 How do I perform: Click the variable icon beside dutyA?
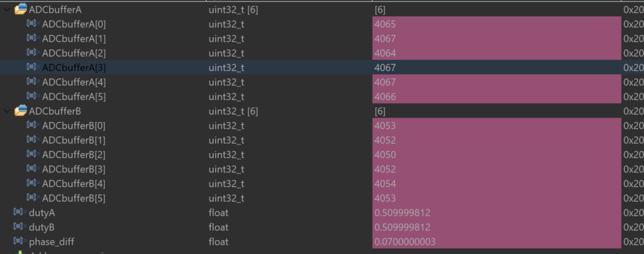20,213
